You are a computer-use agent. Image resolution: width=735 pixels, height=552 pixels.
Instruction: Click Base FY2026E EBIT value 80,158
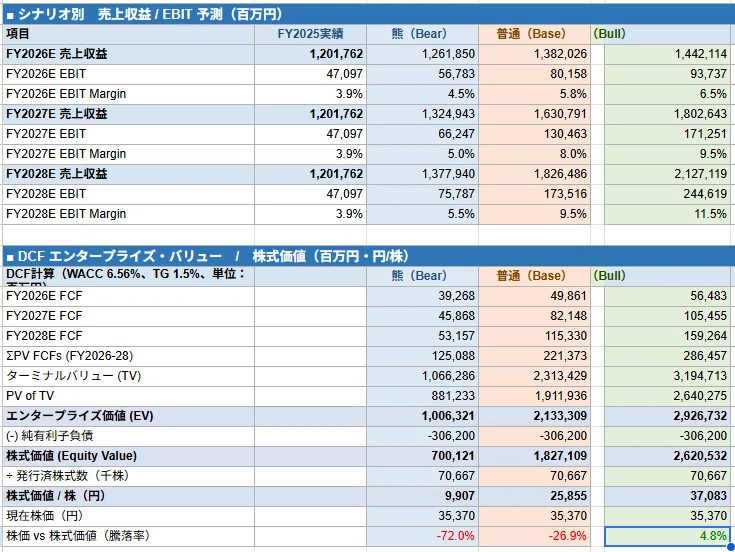[x=569, y=74]
